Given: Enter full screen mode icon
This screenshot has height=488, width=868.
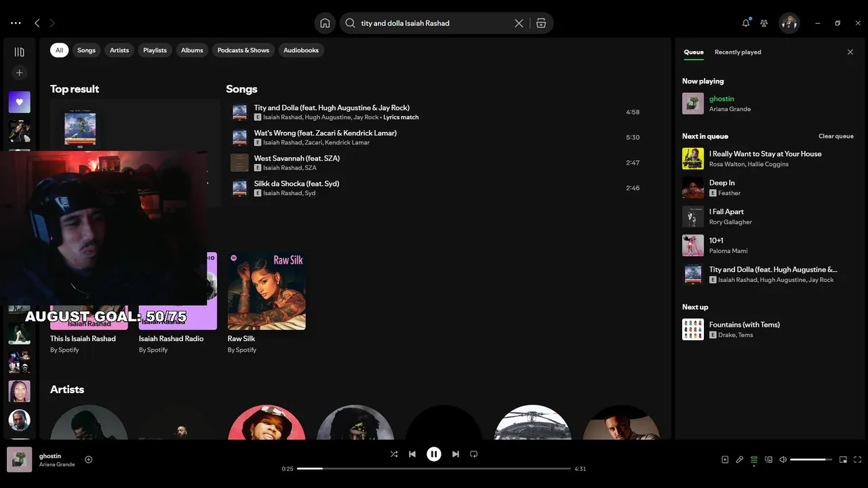Looking at the screenshot, I should tap(857, 460).
